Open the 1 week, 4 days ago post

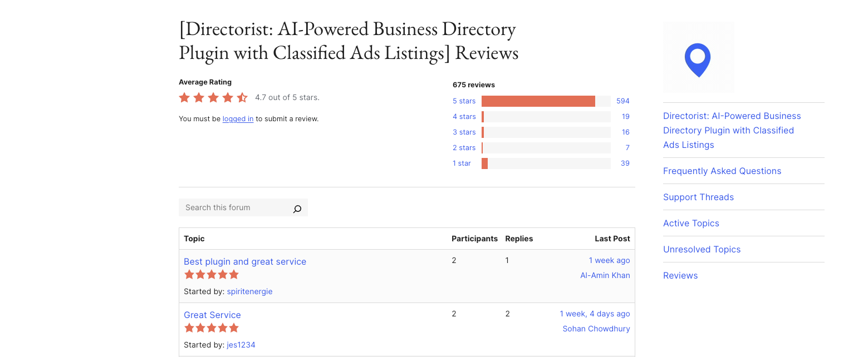pyautogui.click(x=595, y=314)
